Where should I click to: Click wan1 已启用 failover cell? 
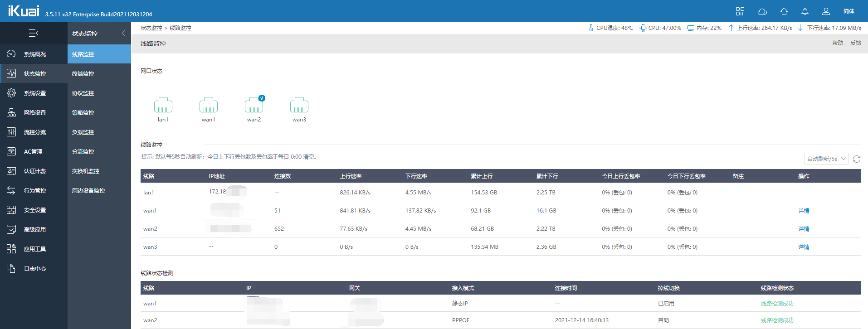click(x=666, y=304)
